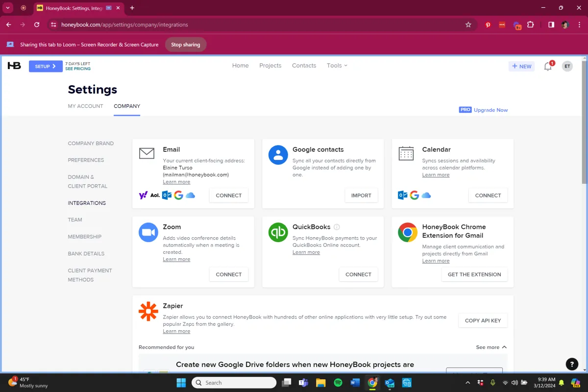Screen dimensions: 588x392
Task: Open Spotify from the taskbar
Action: tap(338, 383)
